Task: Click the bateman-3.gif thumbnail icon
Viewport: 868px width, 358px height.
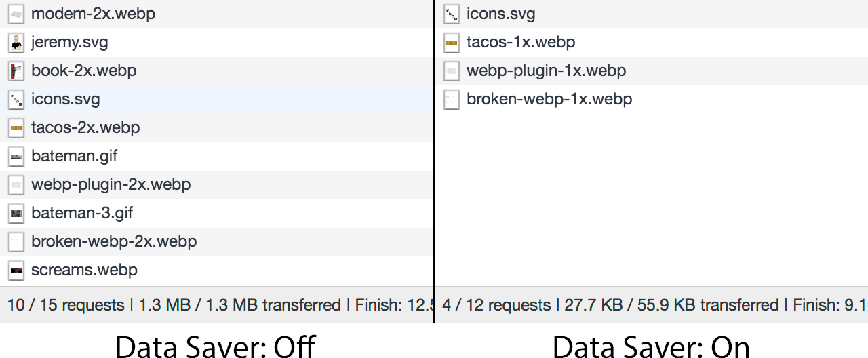Action: (16, 214)
